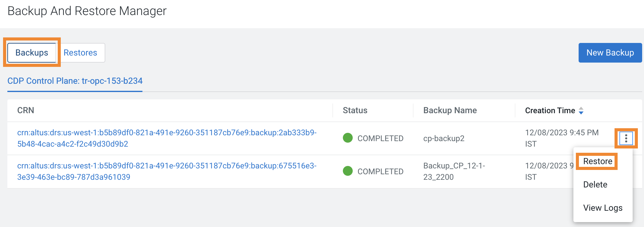Sort by the Creation Time column header
The height and width of the screenshot is (227, 644).
point(550,110)
